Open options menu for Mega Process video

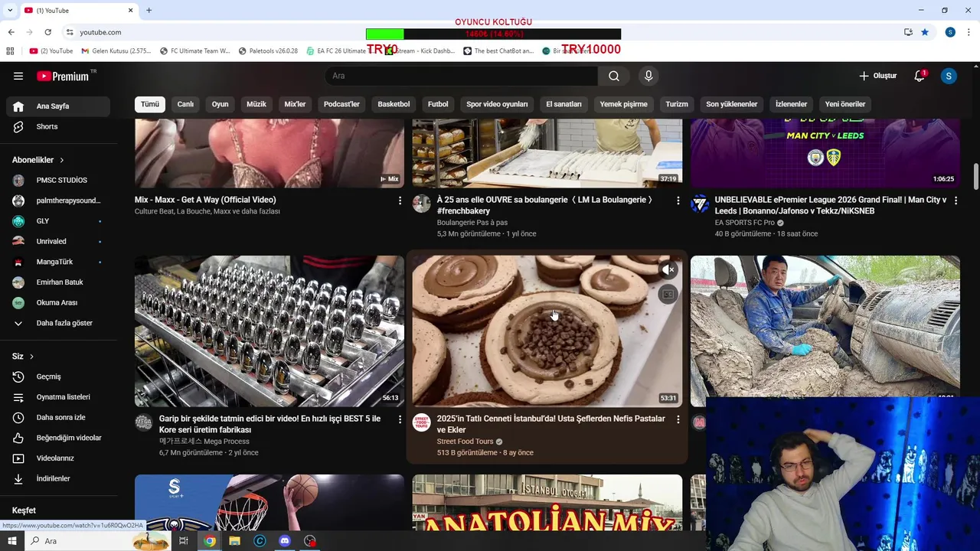point(400,419)
